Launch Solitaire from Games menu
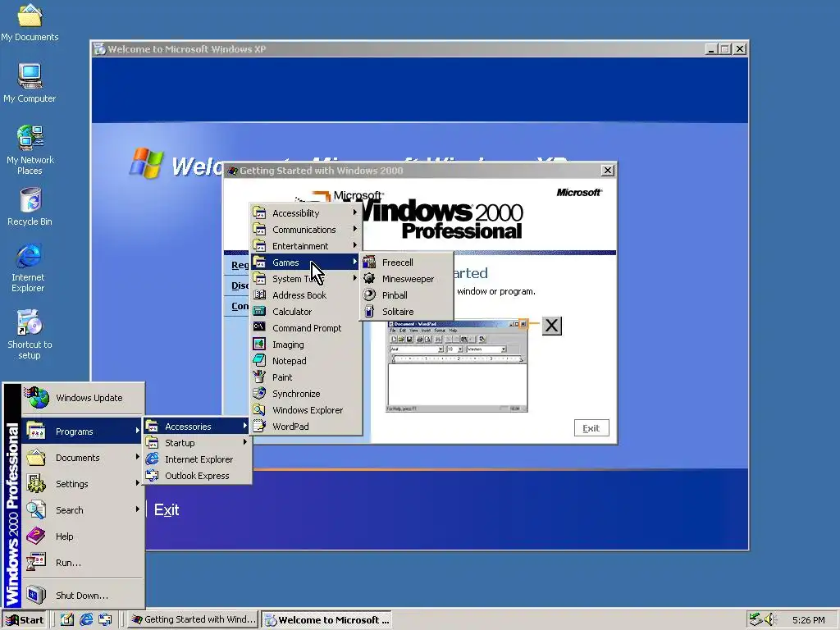This screenshot has height=630, width=840. (407, 312)
